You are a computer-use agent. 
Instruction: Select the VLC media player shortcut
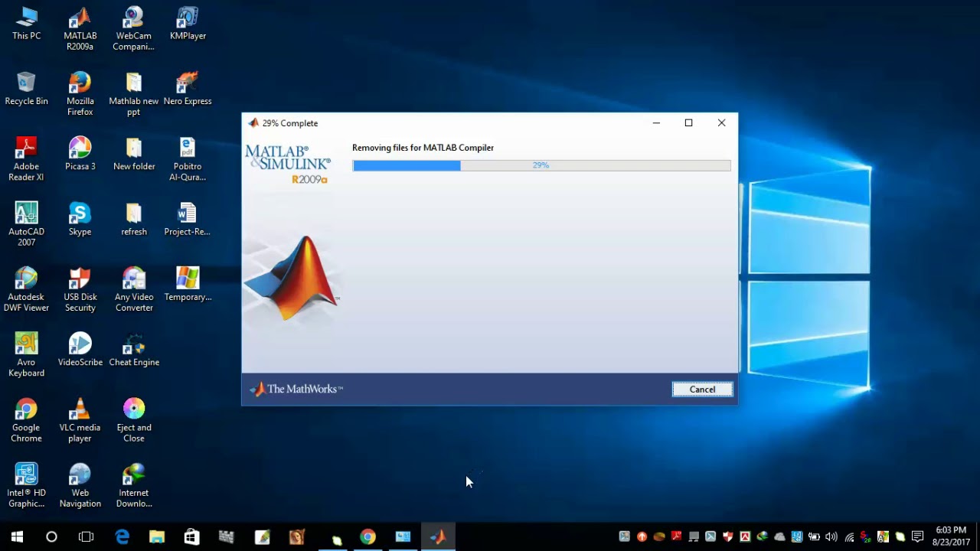(80, 420)
